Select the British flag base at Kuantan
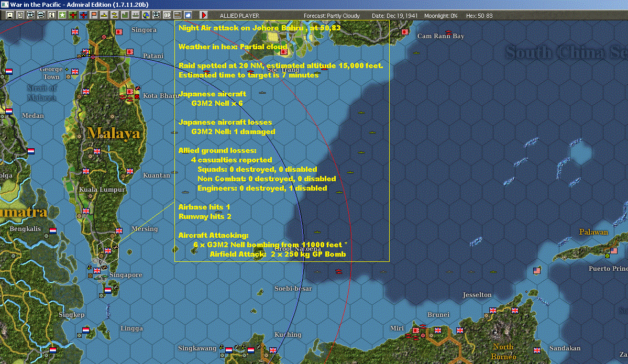This screenshot has width=628, height=364. click(x=130, y=171)
